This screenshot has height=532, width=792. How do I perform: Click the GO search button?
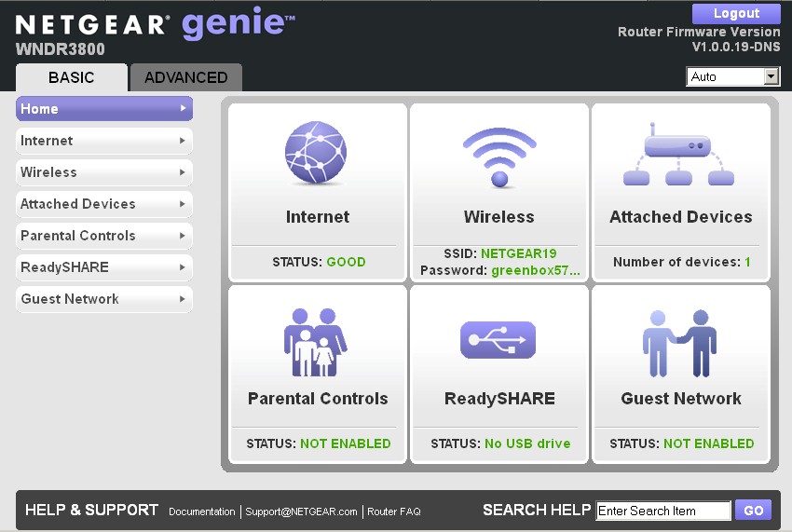tap(753, 511)
